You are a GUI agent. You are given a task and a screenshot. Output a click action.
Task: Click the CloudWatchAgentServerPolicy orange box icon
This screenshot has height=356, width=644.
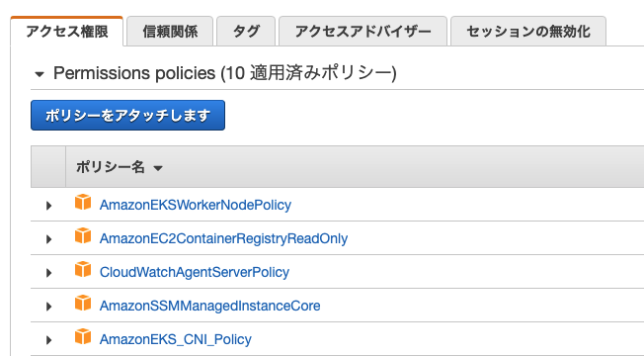click(x=83, y=270)
